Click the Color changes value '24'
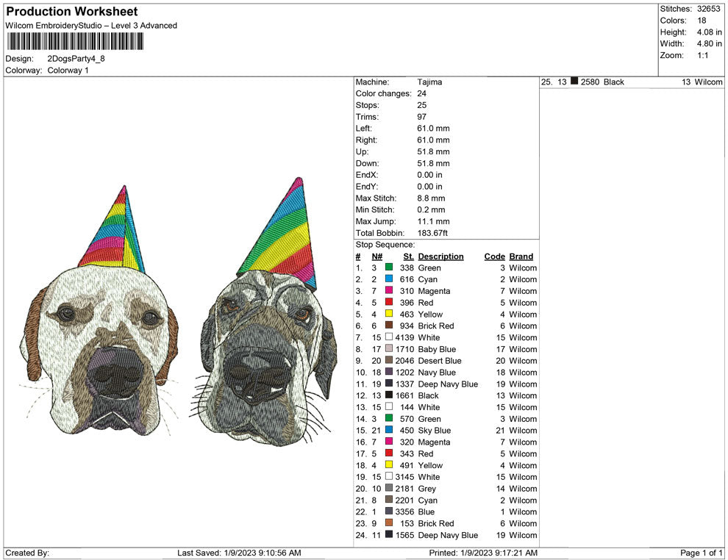 tap(421, 93)
